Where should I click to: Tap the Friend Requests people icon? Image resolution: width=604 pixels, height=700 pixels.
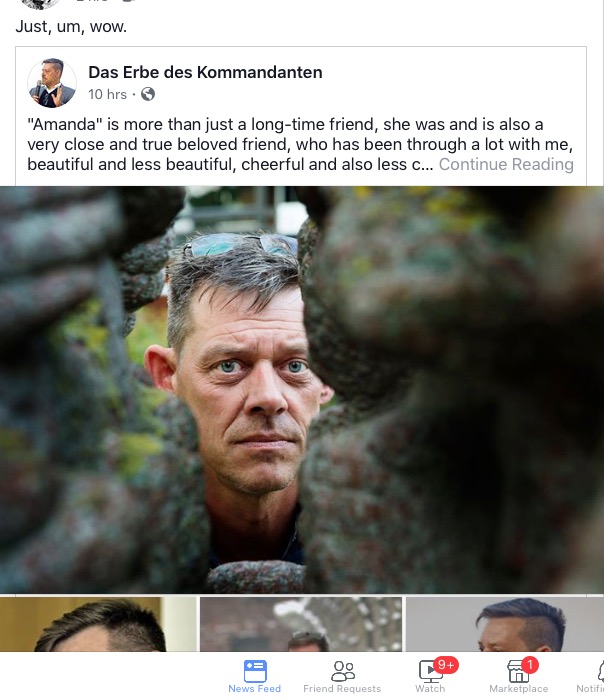point(343,670)
